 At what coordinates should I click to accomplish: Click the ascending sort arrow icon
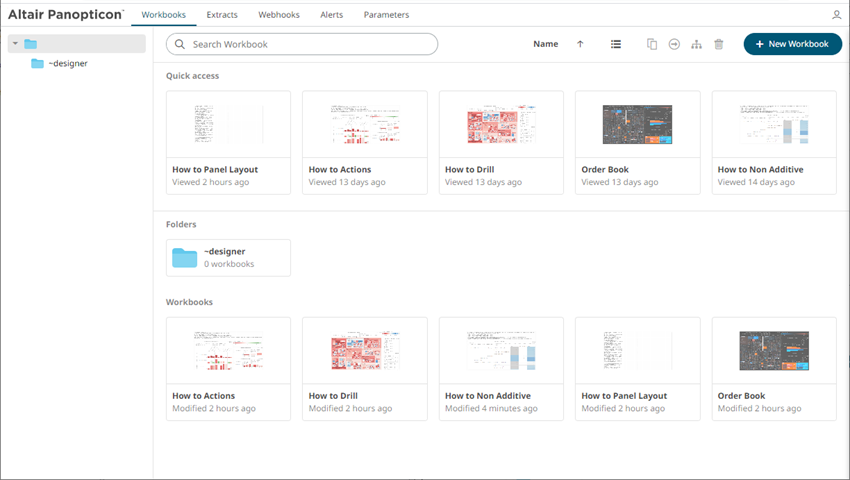tap(580, 44)
